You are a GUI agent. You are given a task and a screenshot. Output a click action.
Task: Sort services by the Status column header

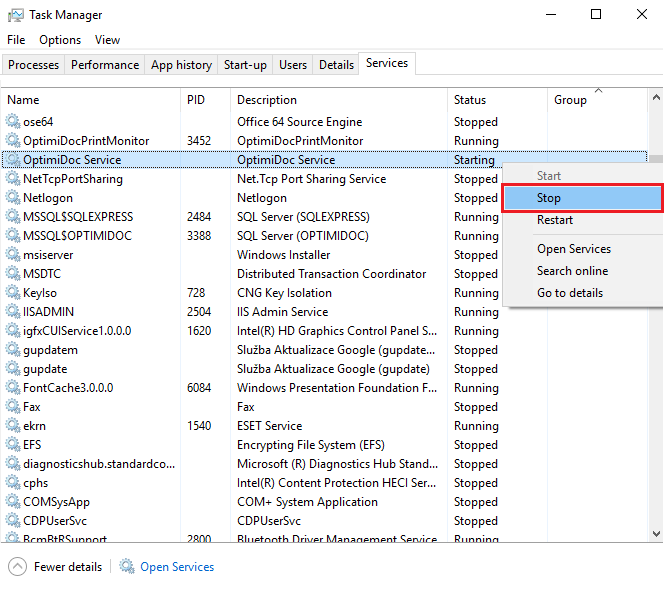[470, 100]
